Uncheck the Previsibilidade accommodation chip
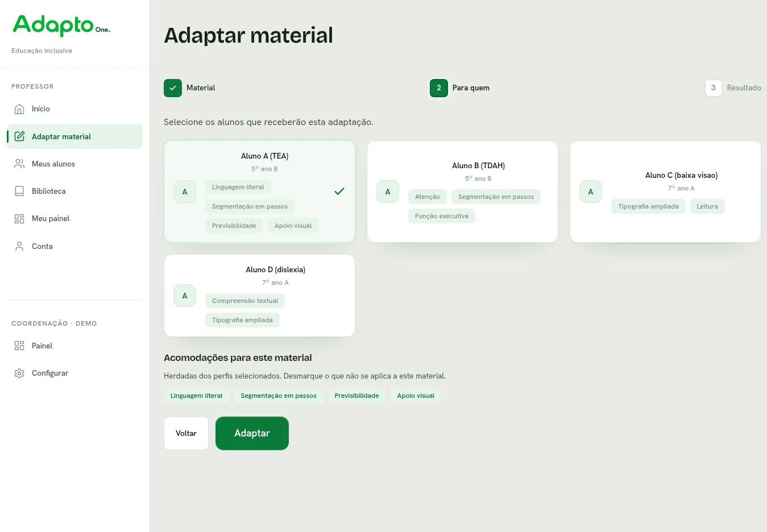Viewport: 767px width, 532px height. (356, 396)
